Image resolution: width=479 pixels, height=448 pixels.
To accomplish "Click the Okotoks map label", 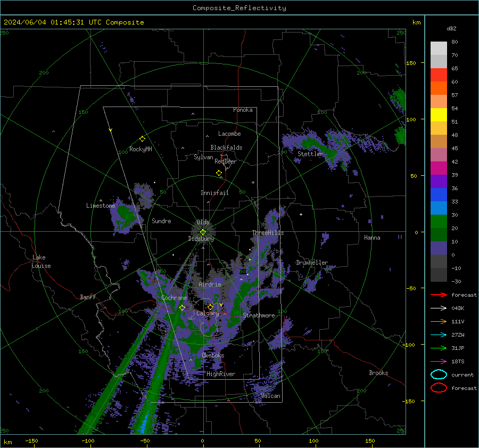I will pos(213,355).
